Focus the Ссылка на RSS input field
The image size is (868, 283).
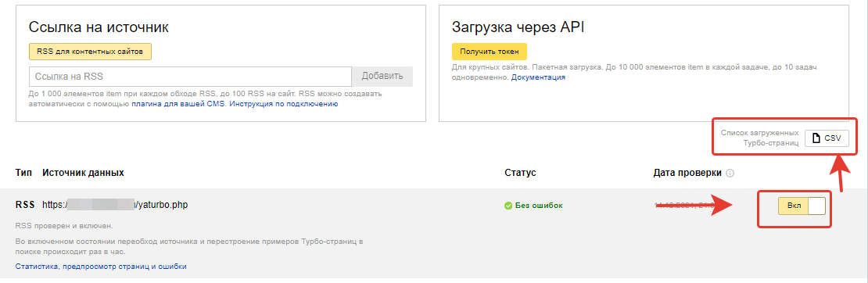point(191,77)
